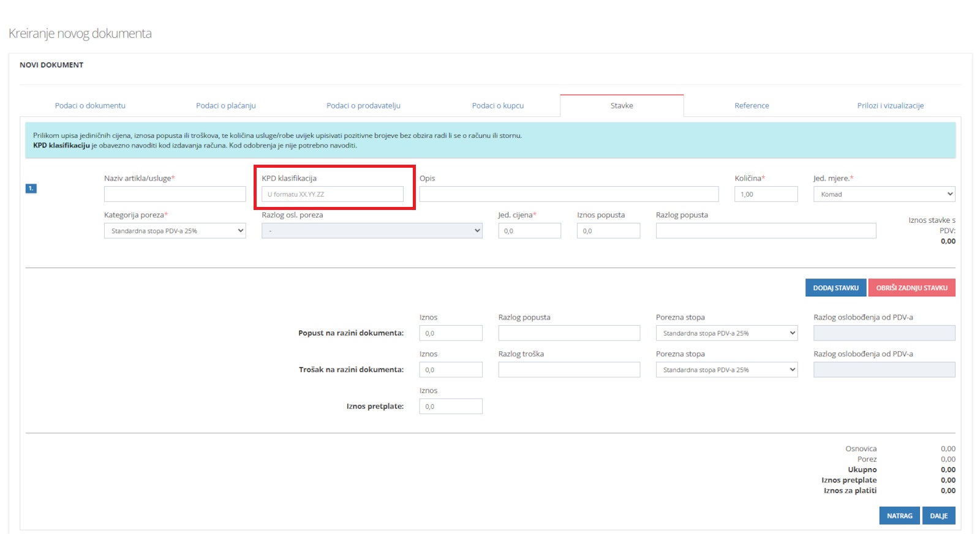Click the Količina input field
The image size is (980, 551).
[x=766, y=194]
